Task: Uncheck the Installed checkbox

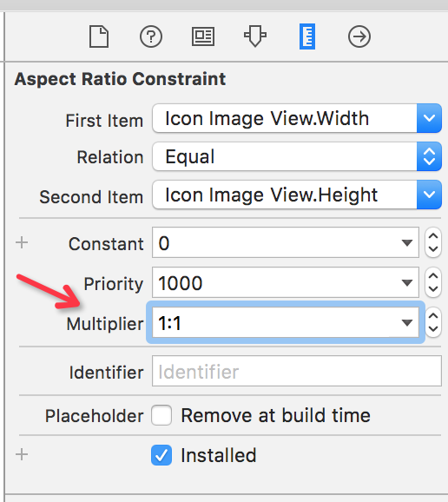Action: 161,455
